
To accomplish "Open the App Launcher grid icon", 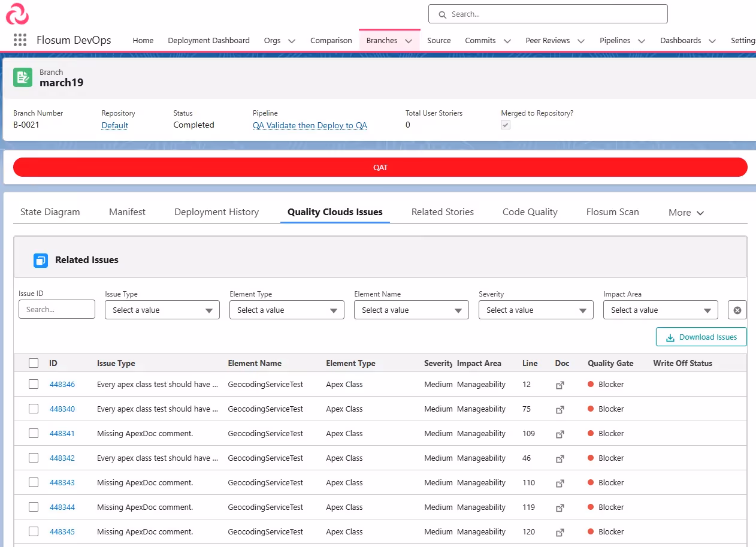I will pyautogui.click(x=20, y=40).
